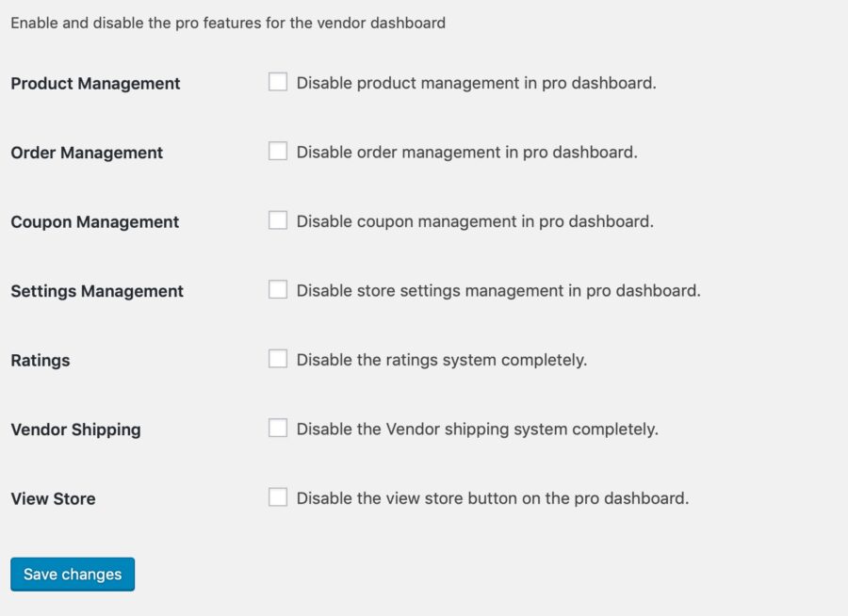The width and height of the screenshot is (848, 616).
Task: Click the Ratings setting label
Action: pos(40,360)
